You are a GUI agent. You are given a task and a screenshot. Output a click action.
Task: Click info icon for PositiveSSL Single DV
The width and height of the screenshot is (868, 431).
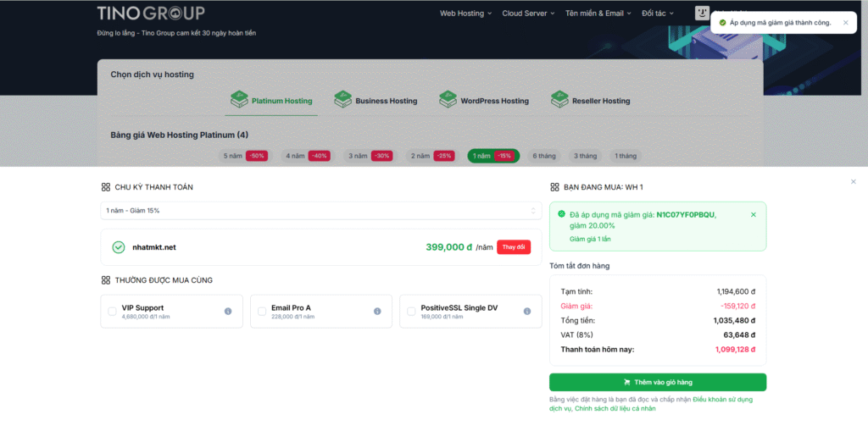coord(526,312)
